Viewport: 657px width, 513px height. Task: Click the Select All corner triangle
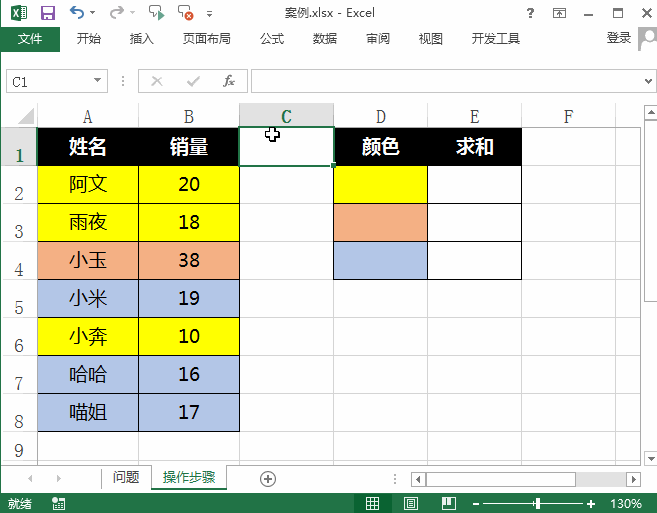[26, 116]
